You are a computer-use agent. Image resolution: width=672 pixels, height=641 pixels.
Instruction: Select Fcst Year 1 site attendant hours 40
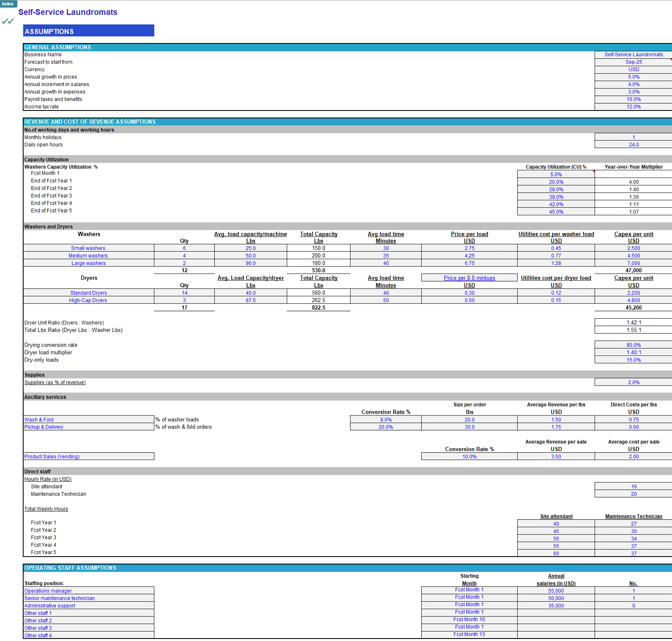tap(556, 524)
